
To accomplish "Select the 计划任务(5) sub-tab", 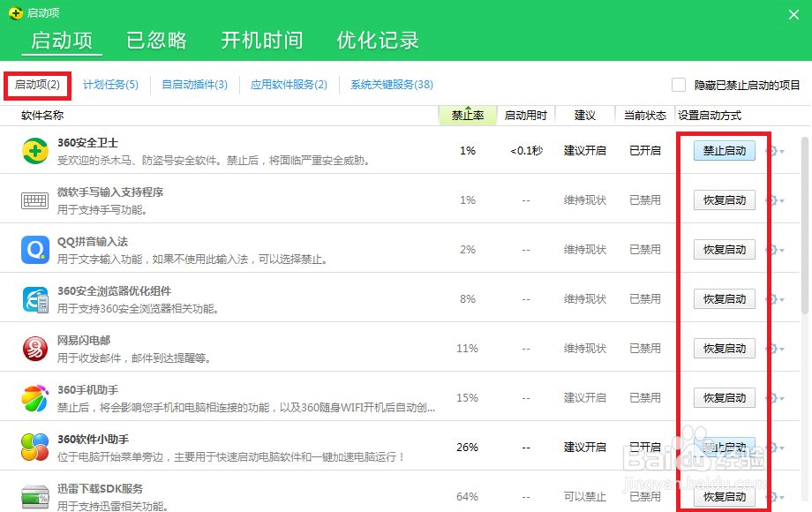I will pyautogui.click(x=111, y=85).
